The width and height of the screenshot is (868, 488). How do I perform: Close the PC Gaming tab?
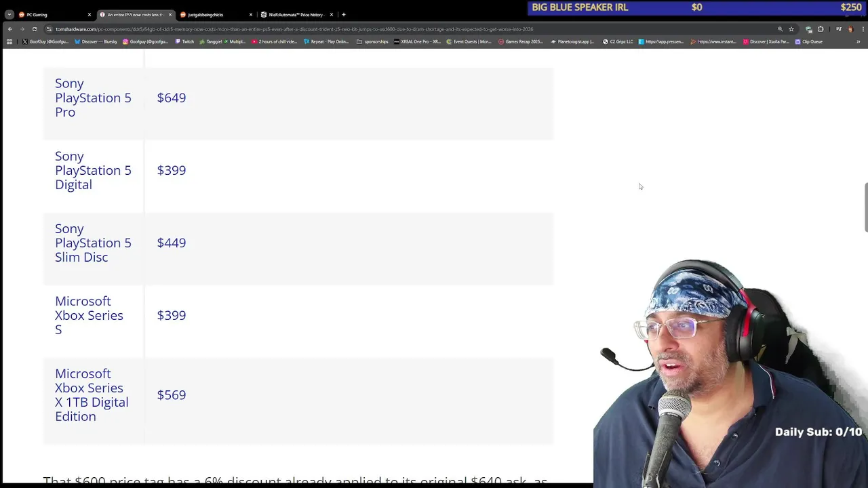(89, 14)
